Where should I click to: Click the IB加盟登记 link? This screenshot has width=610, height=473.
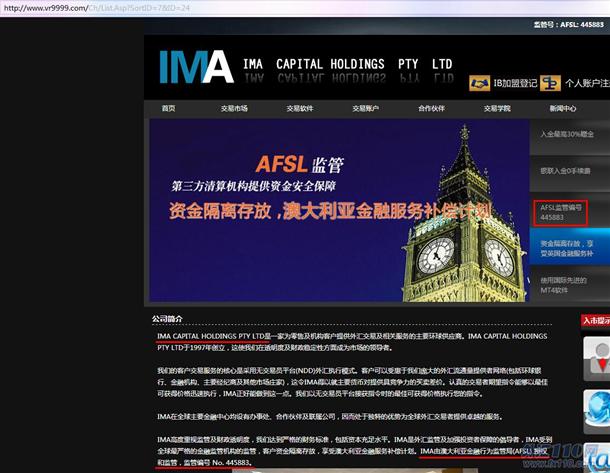point(515,83)
